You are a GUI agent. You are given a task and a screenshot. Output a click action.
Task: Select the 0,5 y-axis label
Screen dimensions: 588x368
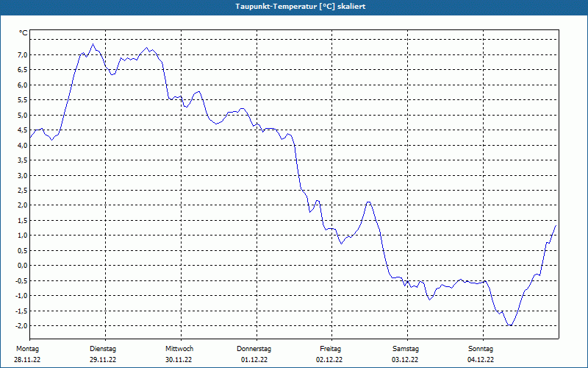23,250
